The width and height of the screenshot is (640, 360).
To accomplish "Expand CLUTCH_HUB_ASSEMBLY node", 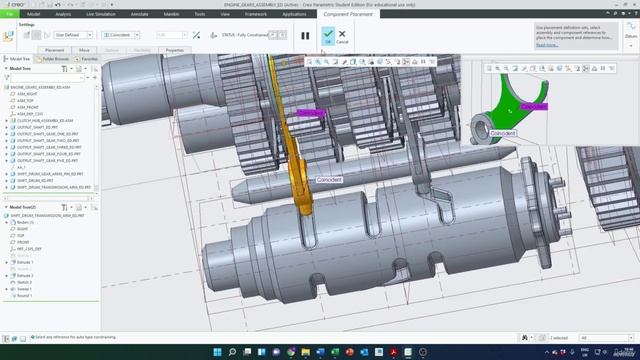I will point(6,121).
